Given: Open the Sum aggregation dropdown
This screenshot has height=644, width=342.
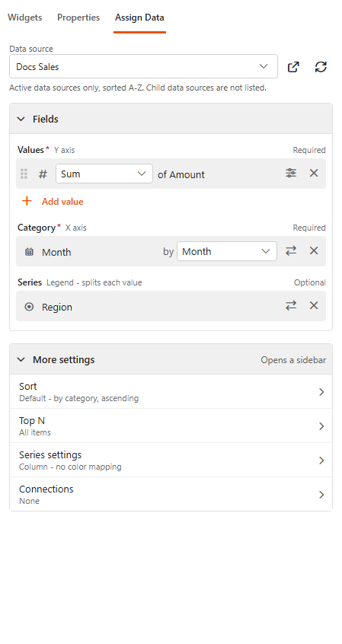Looking at the screenshot, I should [x=104, y=174].
